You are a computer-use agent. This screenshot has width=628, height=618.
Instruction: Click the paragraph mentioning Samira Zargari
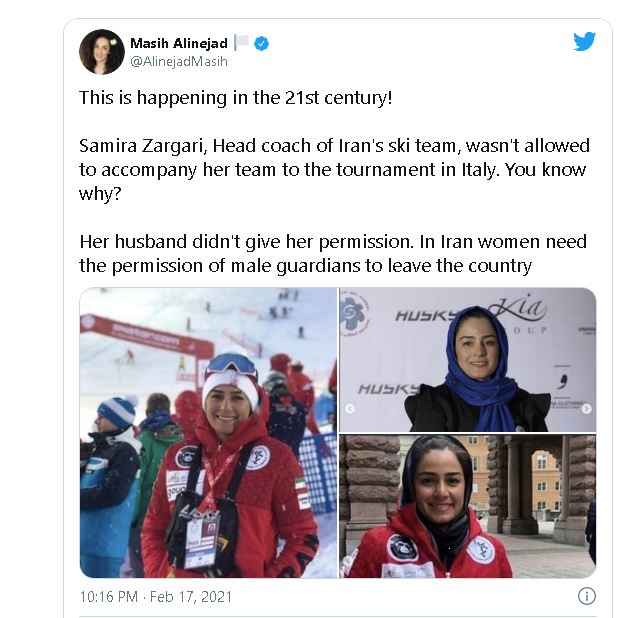(x=334, y=170)
